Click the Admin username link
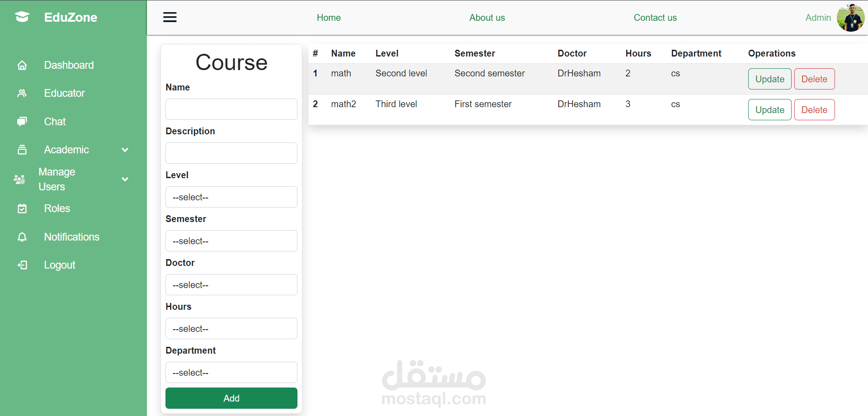This screenshot has height=416, width=868. pyautogui.click(x=818, y=18)
